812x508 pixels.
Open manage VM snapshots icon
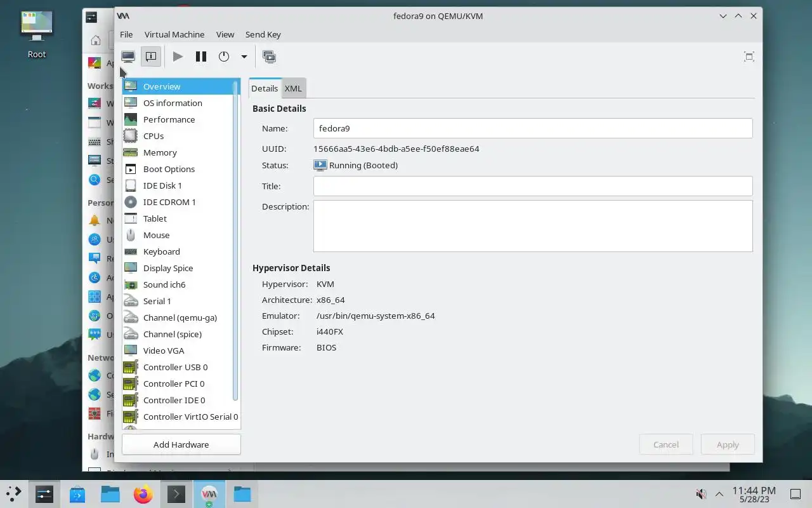point(269,57)
